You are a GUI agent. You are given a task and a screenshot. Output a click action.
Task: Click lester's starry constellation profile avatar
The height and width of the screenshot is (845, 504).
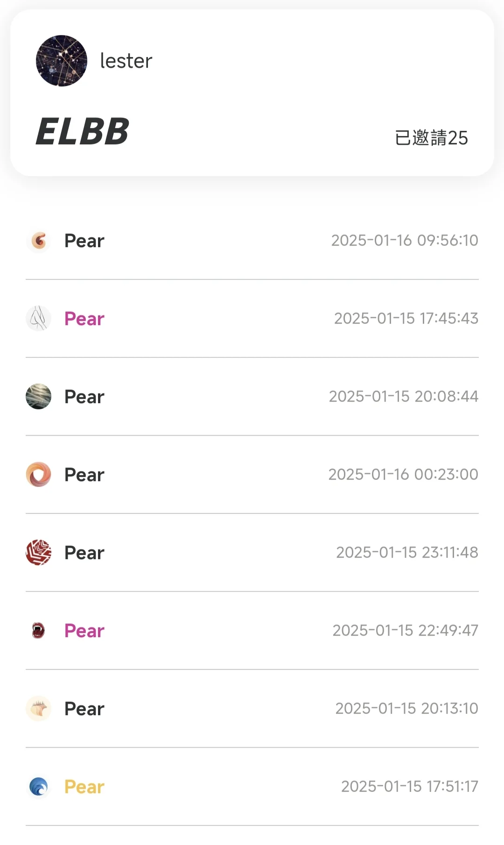tap(62, 61)
